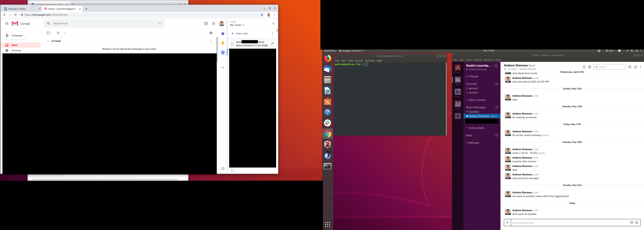Open Slack mentions and reactions icon
The image size is (644, 230).
630,67
